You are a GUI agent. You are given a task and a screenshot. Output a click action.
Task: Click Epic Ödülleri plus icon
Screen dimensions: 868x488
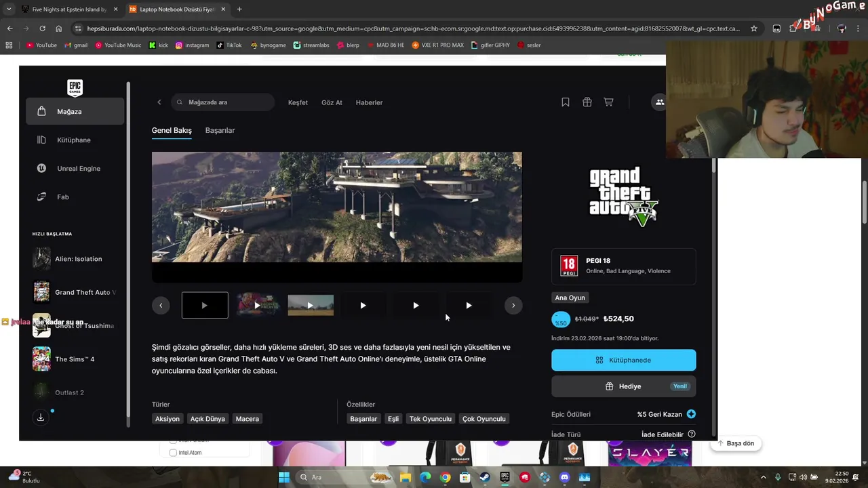[691, 414]
